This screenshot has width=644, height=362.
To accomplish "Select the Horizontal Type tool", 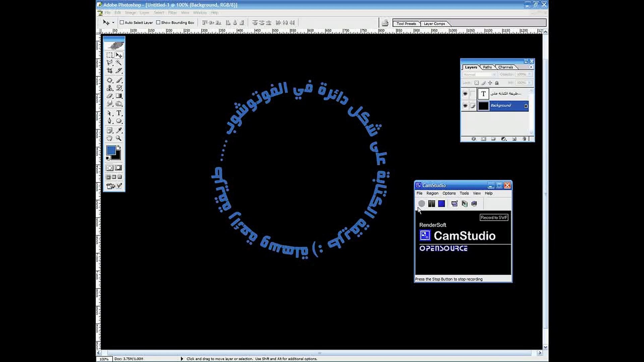I will [x=119, y=113].
